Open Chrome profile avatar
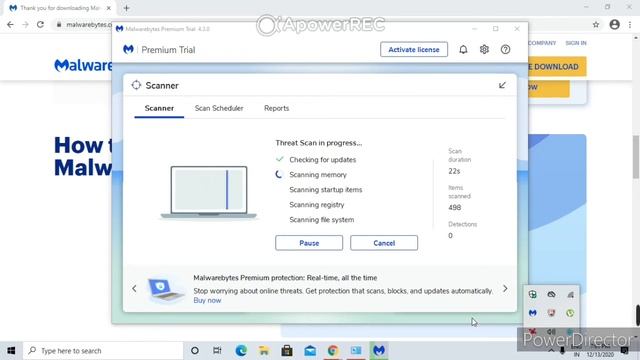640x360 pixels. pyautogui.click(x=614, y=24)
